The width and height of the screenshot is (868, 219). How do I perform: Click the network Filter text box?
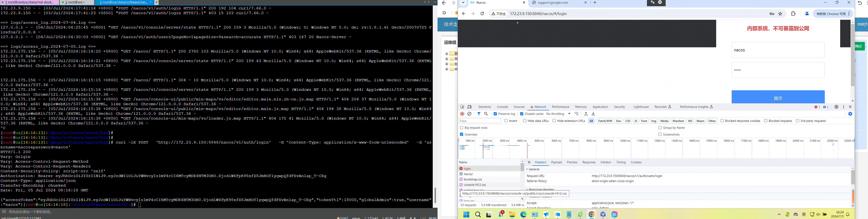[480, 121]
